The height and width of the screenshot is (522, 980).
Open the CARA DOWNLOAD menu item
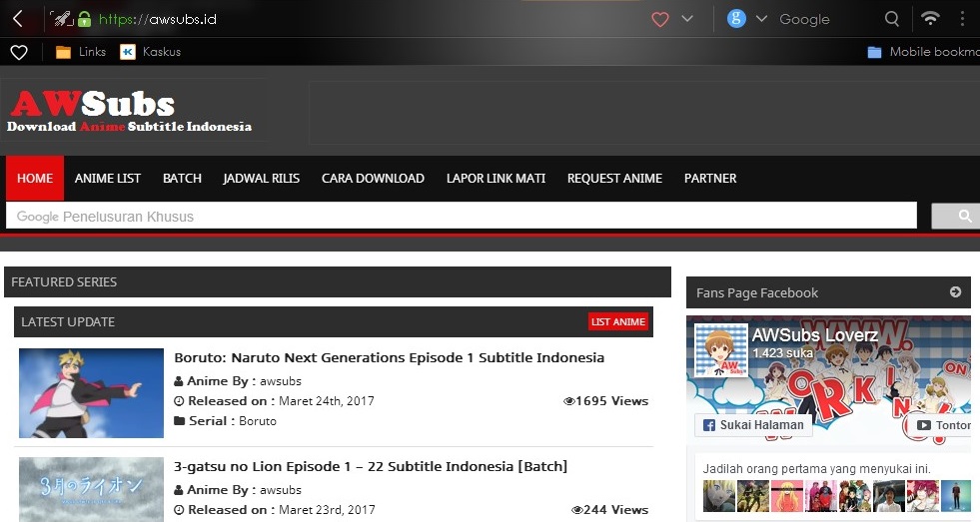point(373,179)
